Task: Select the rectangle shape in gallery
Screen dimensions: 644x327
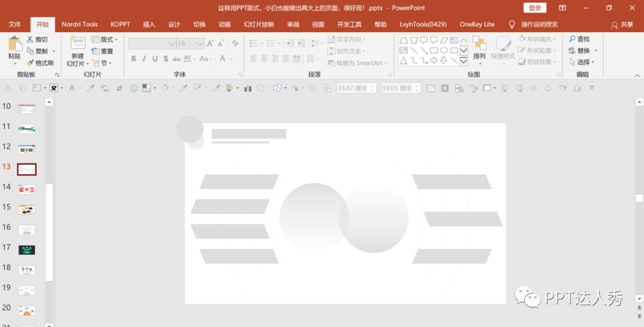Action: point(434,51)
